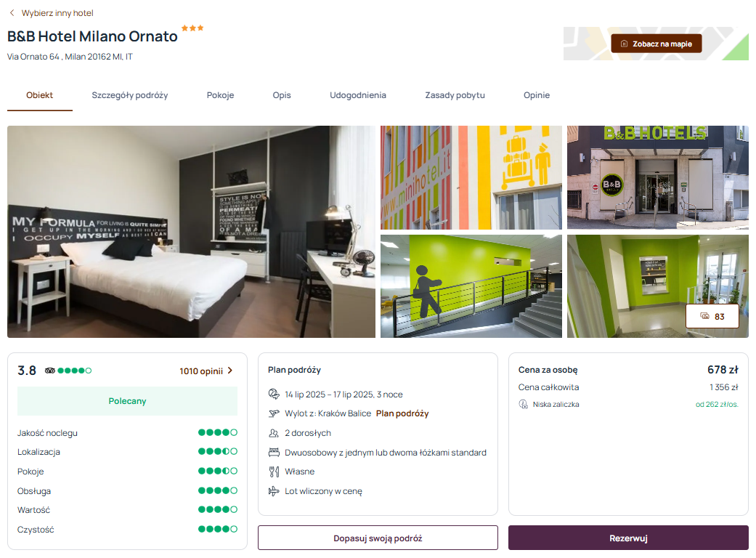
Task: Click the airplane icon by Wylot z Kraków Balice
Action: 274,413
